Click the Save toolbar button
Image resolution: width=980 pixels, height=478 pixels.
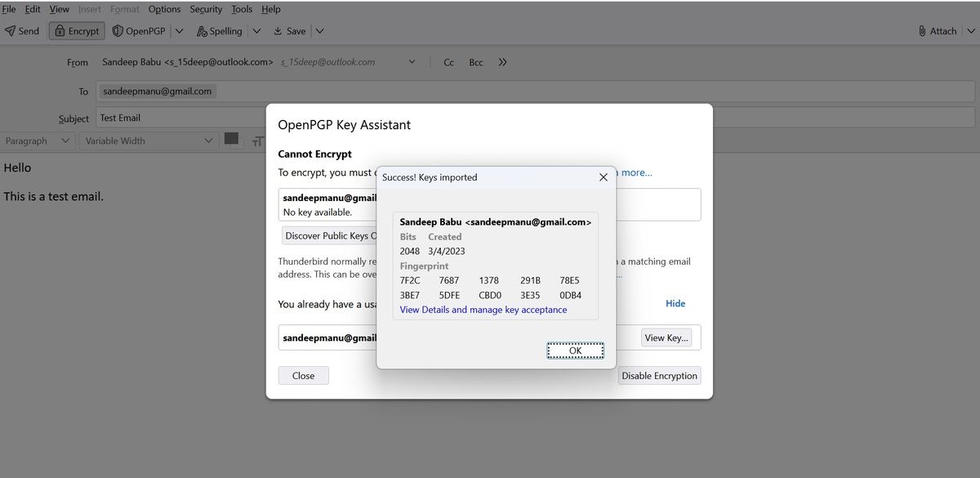[x=290, y=31]
